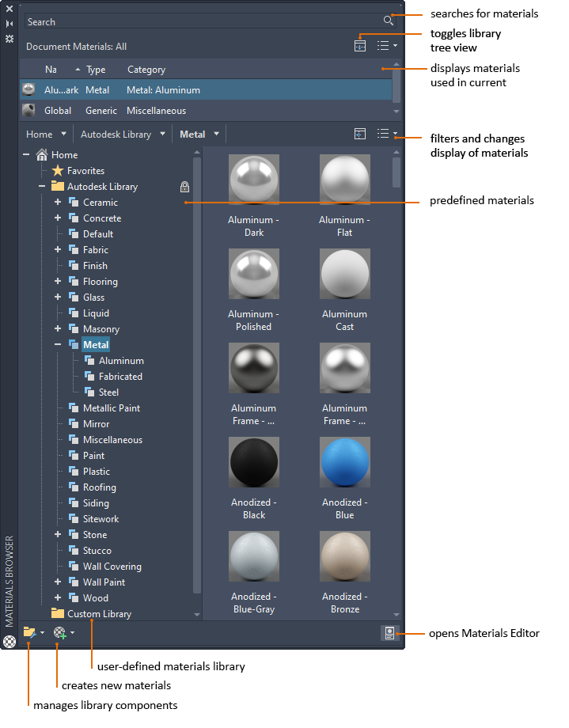Select the Global Generic document material row
This screenshot has width=569, height=728.
[206, 111]
